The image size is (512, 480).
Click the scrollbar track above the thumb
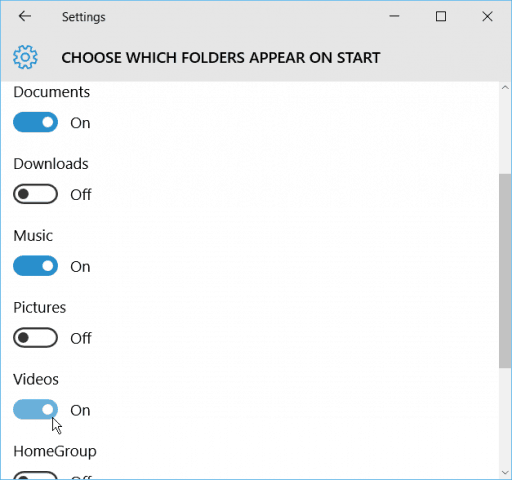pos(505,133)
